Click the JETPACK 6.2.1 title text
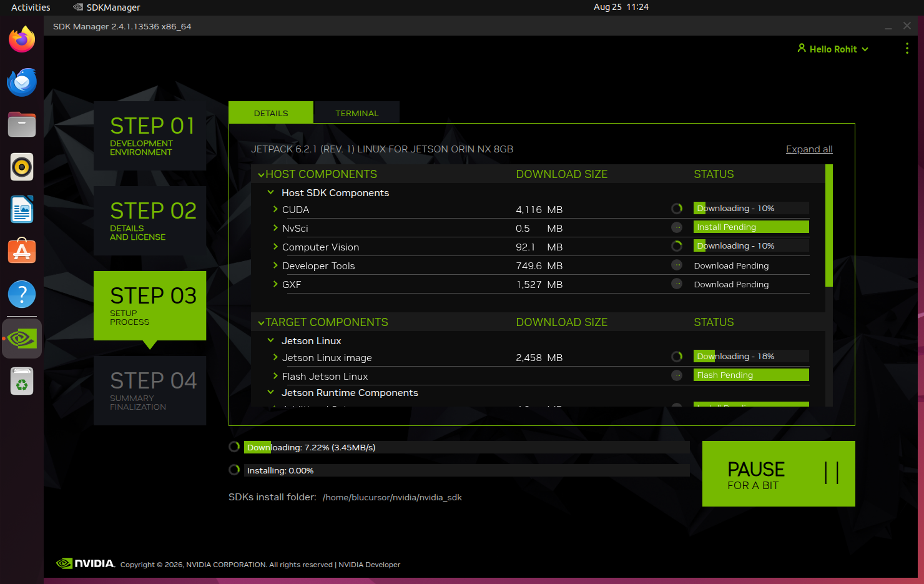Screen dimensions: 924x584 (382, 149)
